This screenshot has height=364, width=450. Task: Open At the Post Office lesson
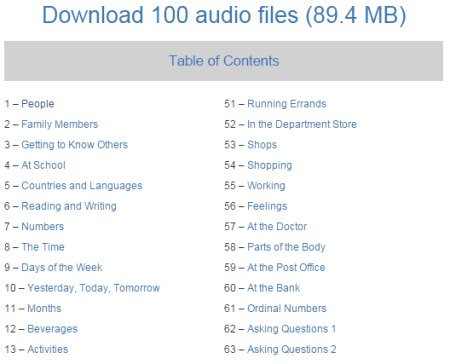pos(286,267)
